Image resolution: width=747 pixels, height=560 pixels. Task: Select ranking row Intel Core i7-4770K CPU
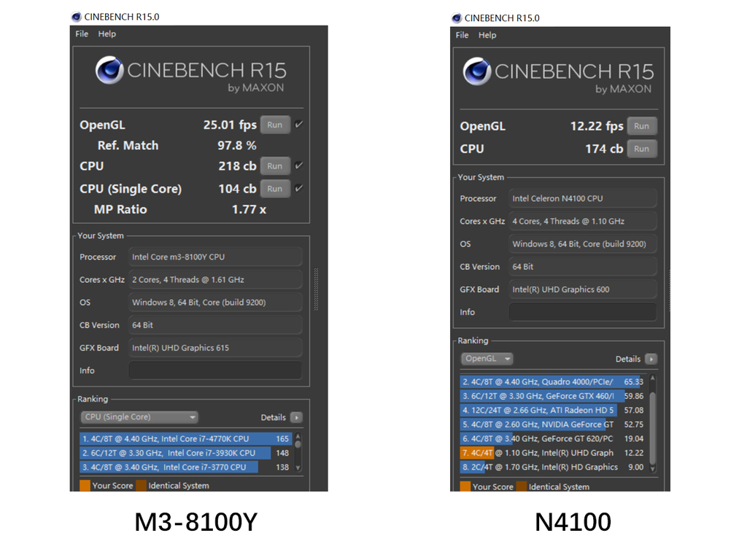pos(186,439)
